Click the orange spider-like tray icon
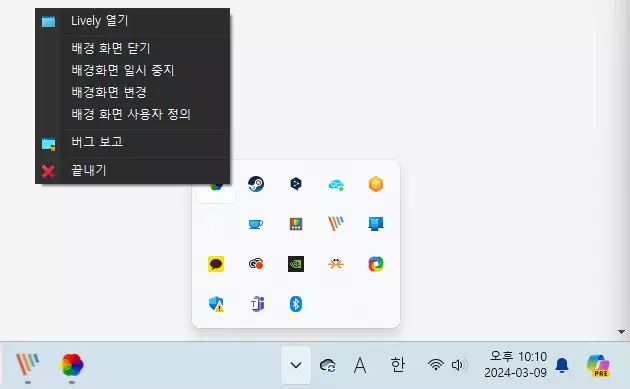The height and width of the screenshot is (389, 630). point(336,264)
